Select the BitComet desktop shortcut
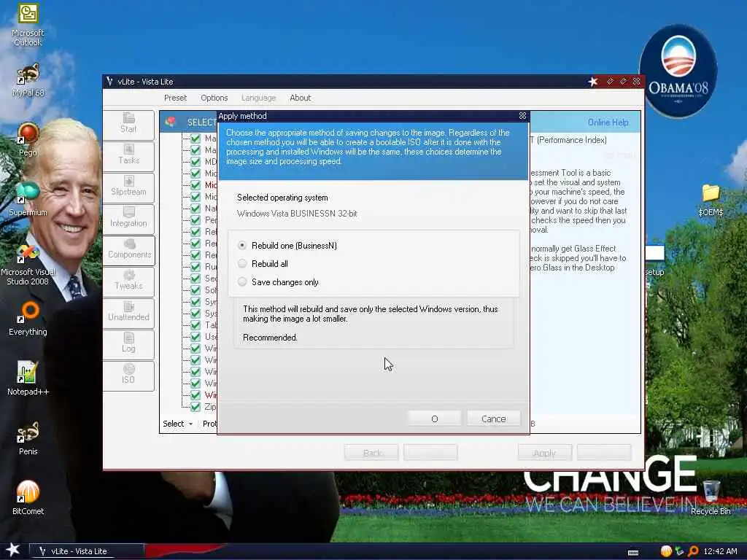Image resolution: width=747 pixels, height=560 pixels. (28, 497)
